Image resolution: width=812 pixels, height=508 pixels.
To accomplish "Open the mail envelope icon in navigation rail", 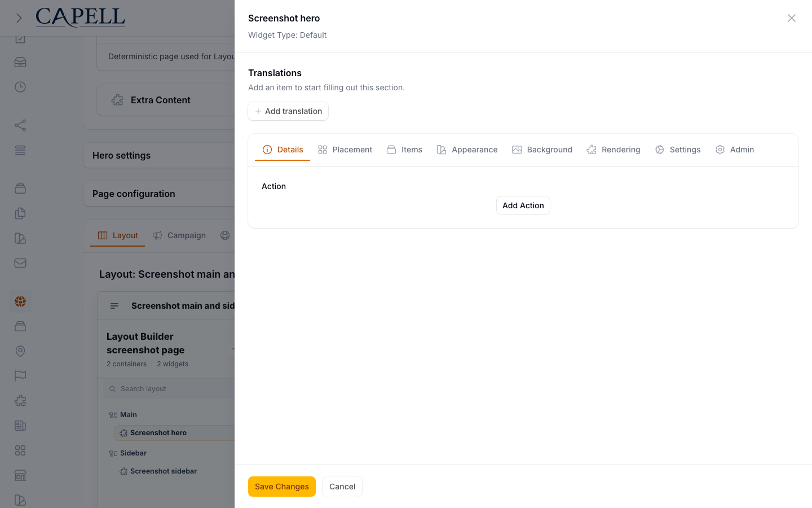I will pos(20,263).
